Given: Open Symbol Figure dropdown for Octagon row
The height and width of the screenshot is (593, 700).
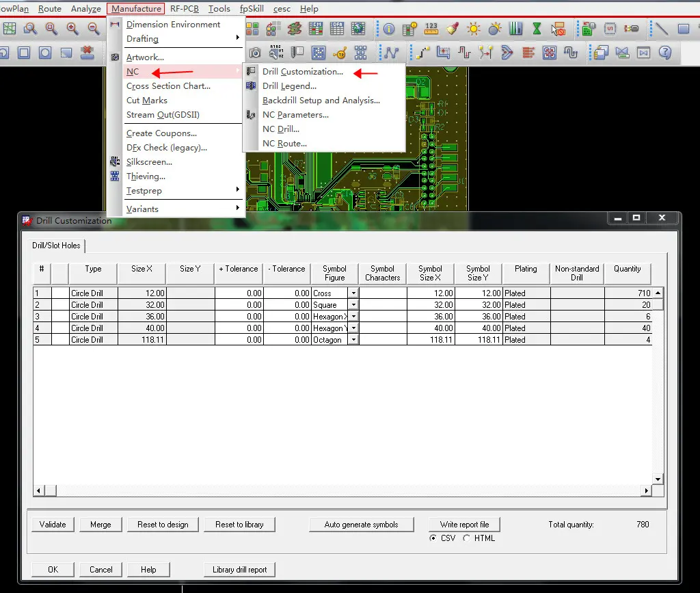Looking at the screenshot, I should [x=353, y=340].
